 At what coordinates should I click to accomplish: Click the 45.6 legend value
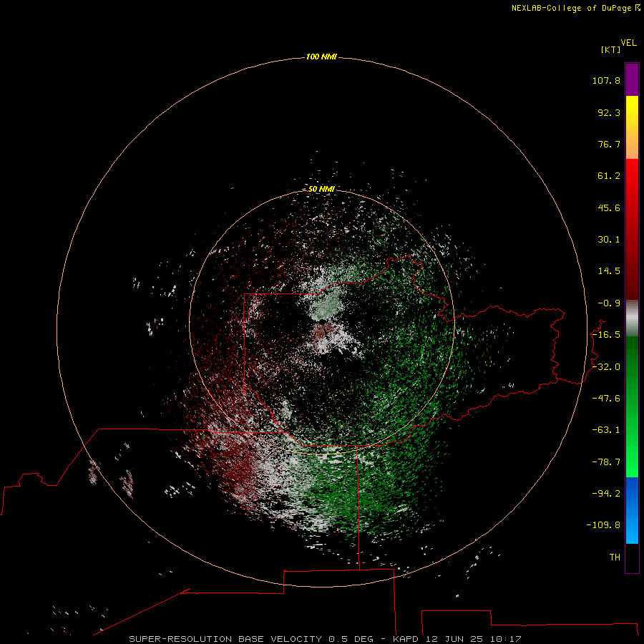pyautogui.click(x=609, y=208)
